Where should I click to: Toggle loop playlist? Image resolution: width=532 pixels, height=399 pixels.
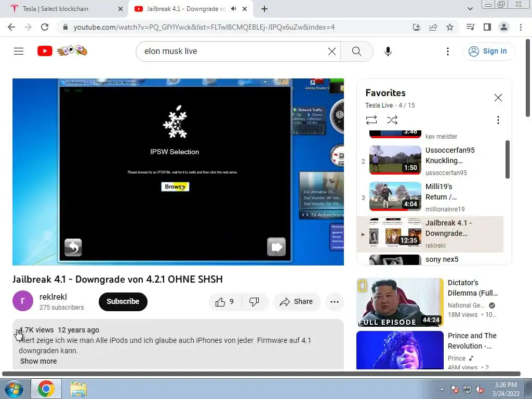(x=371, y=120)
